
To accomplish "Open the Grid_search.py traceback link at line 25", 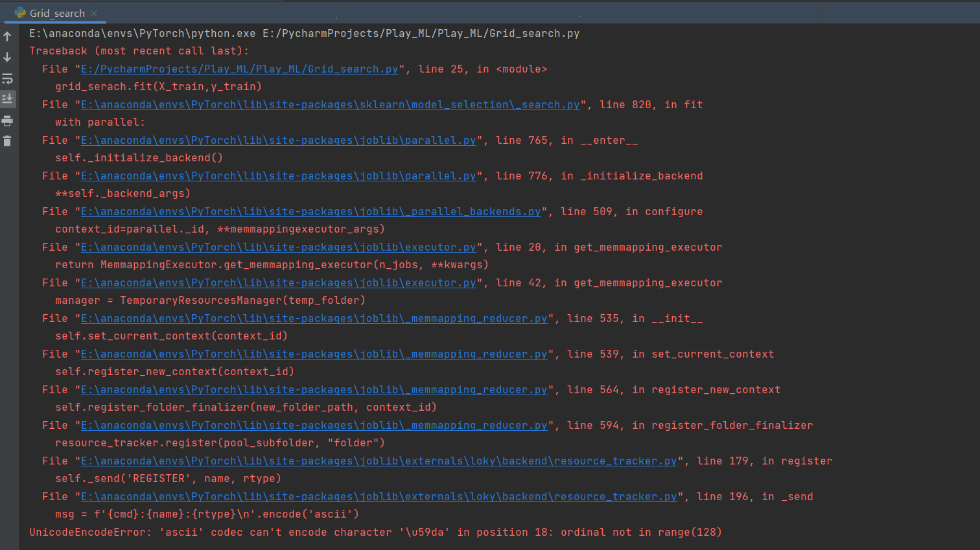I will tap(239, 69).
